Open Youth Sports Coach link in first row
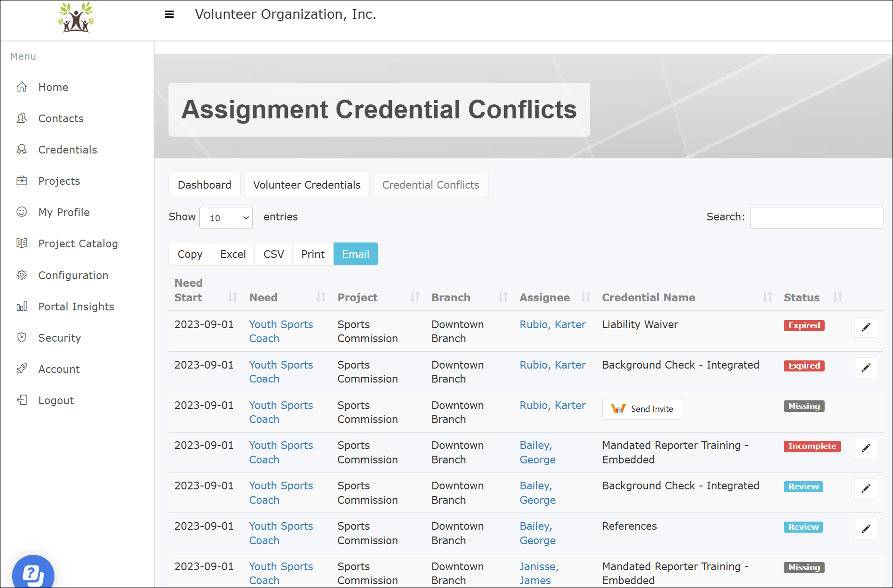 tap(281, 332)
